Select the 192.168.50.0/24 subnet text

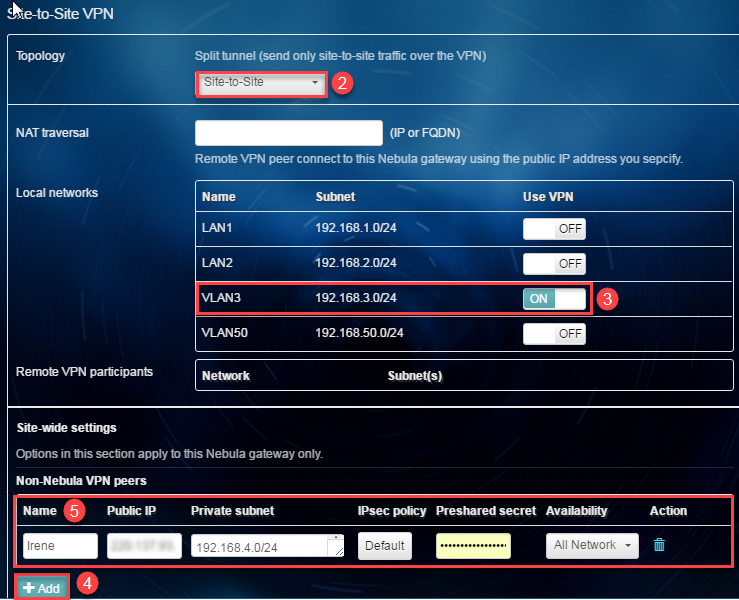tap(359, 333)
